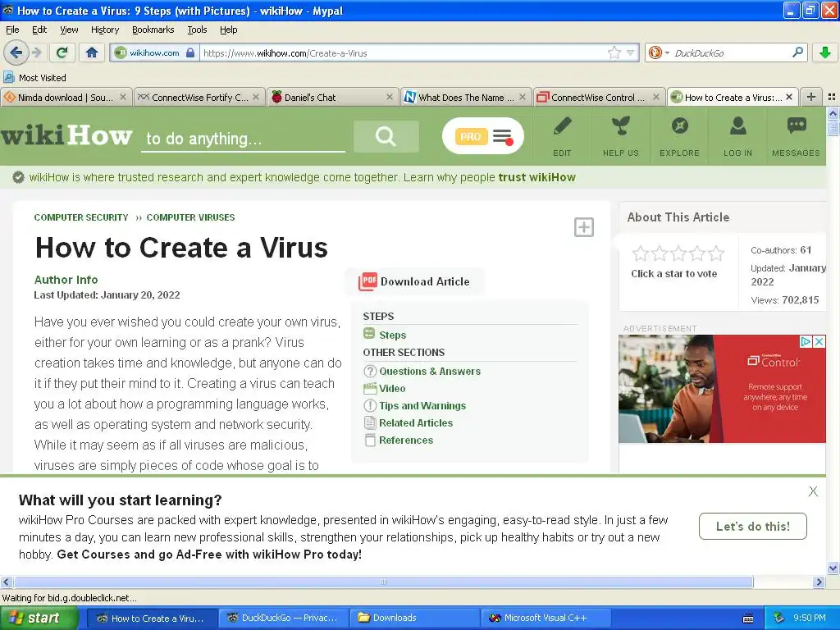Switch to the ConnectWise Fortify tab

click(199, 97)
